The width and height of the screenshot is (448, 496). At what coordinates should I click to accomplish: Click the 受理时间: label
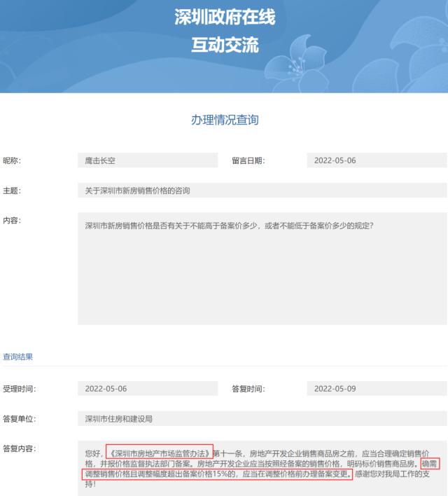pyautogui.click(x=20, y=389)
